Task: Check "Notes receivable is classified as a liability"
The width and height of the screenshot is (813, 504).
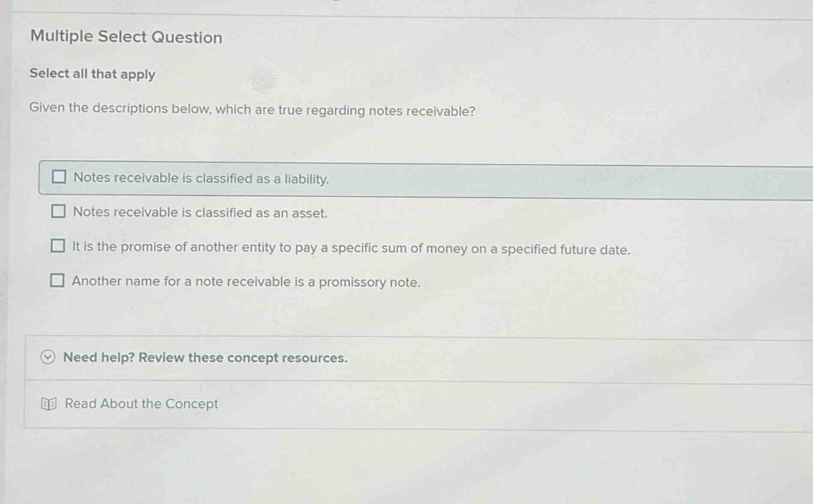Action: point(59,176)
